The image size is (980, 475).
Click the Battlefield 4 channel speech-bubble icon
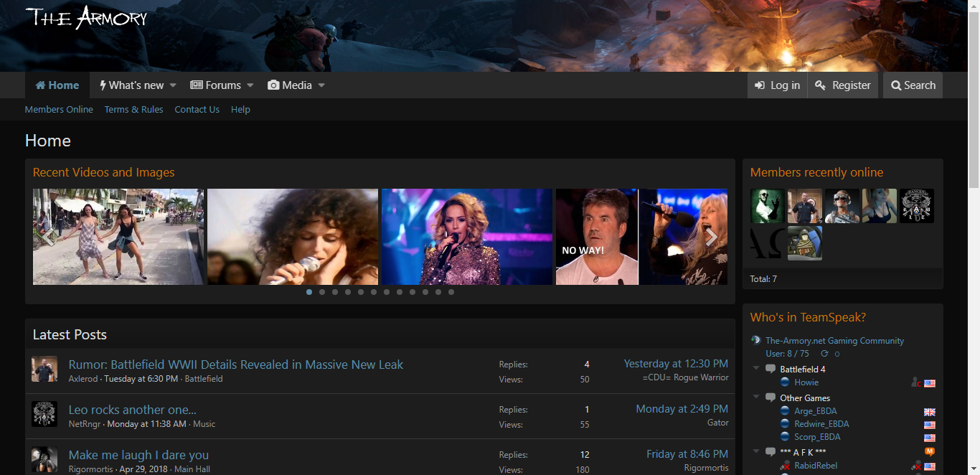(x=771, y=369)
